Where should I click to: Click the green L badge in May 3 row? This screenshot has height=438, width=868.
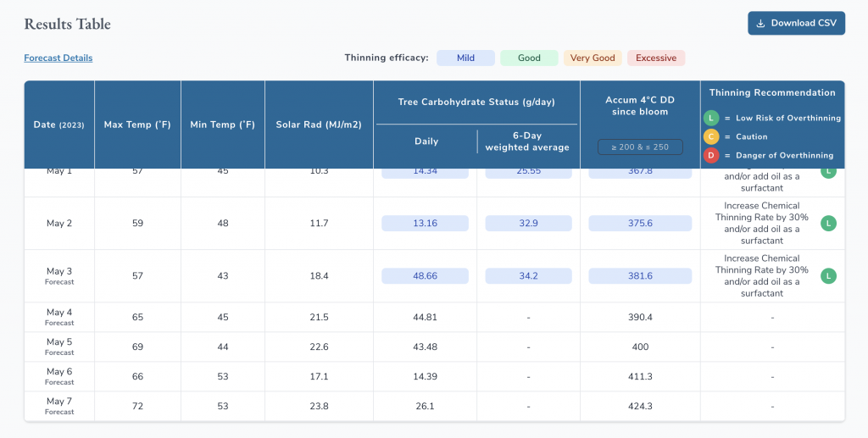tap(829, 275)
